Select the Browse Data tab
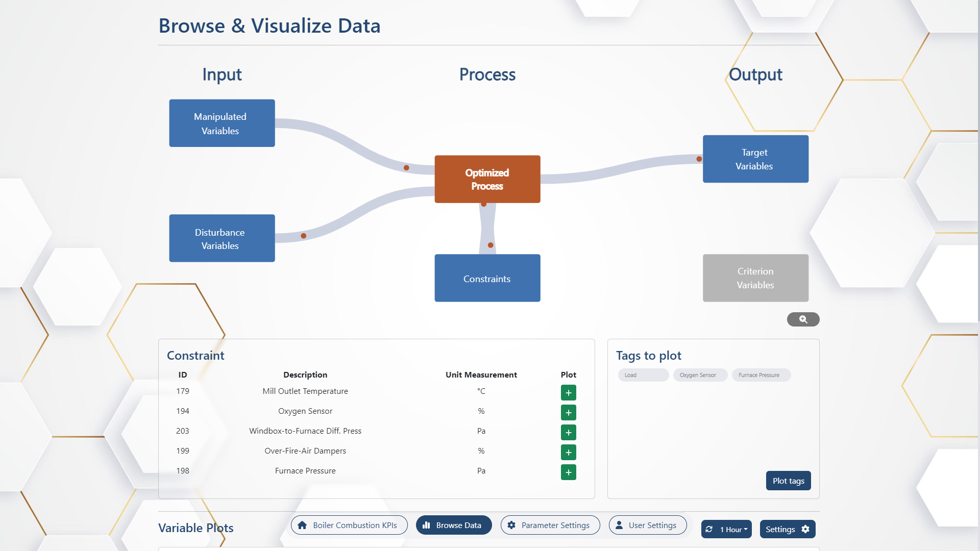Image resolution: width=980 pixels, height=551 pixels. tap(453, 525)
